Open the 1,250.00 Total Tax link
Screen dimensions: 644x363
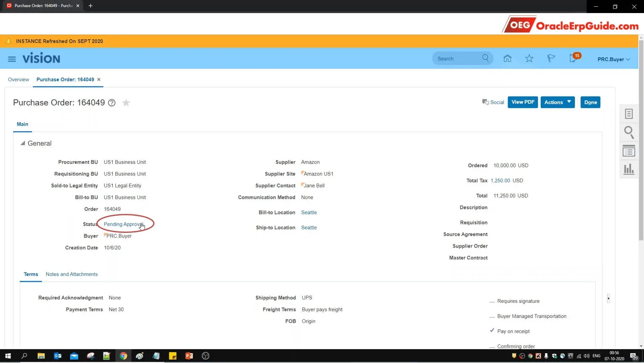point(500,181)
